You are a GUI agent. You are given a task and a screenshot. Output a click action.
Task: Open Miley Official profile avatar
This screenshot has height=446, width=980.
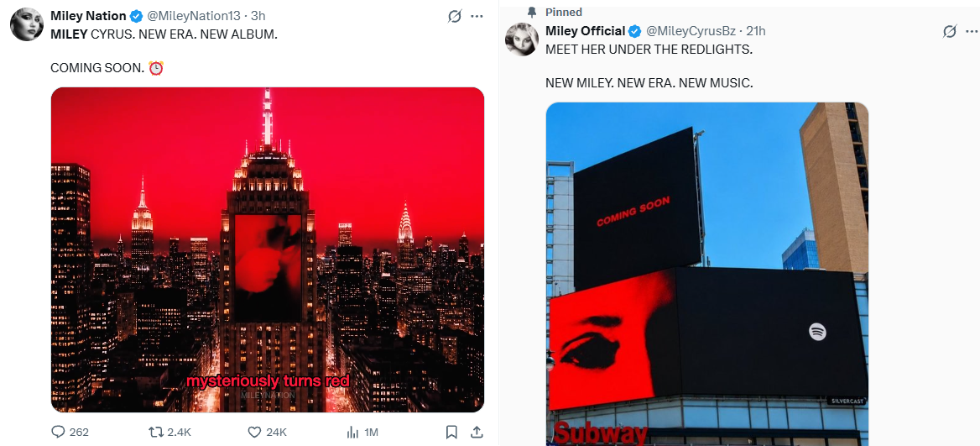click(x=522, y=39)
